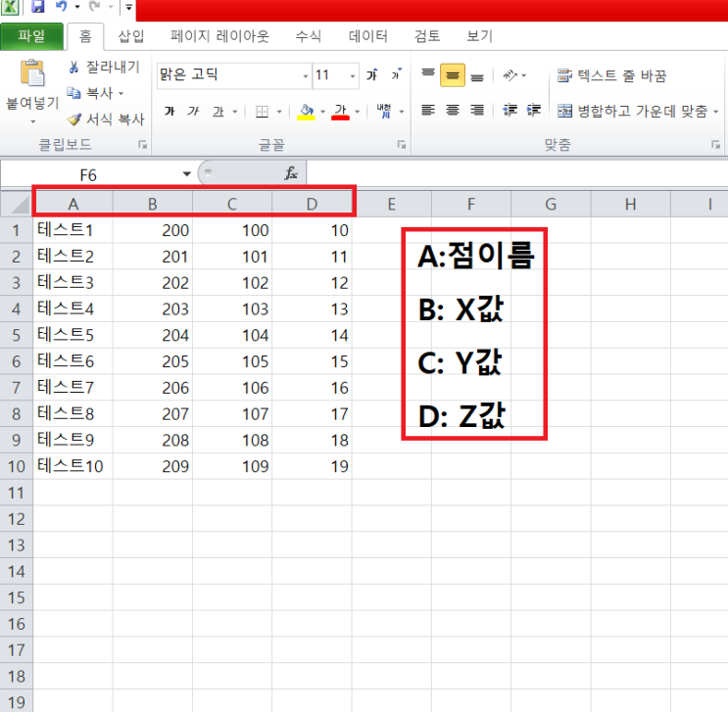Click the text orientation icon
This screenshot has height=712, width=728.
(510, 74)
